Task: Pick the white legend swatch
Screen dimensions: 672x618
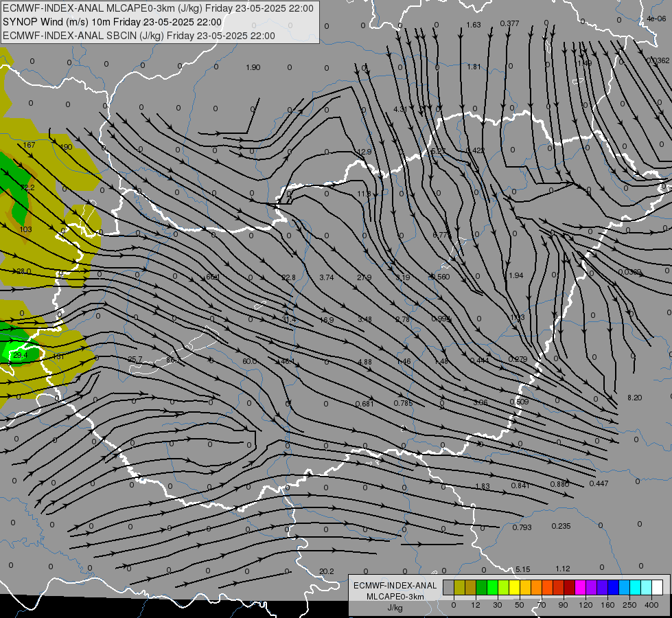Action: tap(658, 588)
